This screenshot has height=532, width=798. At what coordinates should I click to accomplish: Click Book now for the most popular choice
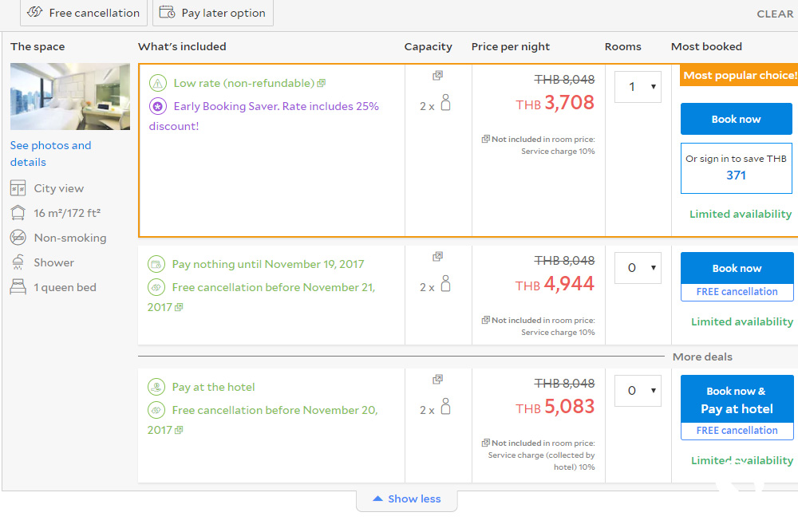click(x=736, y=119)
